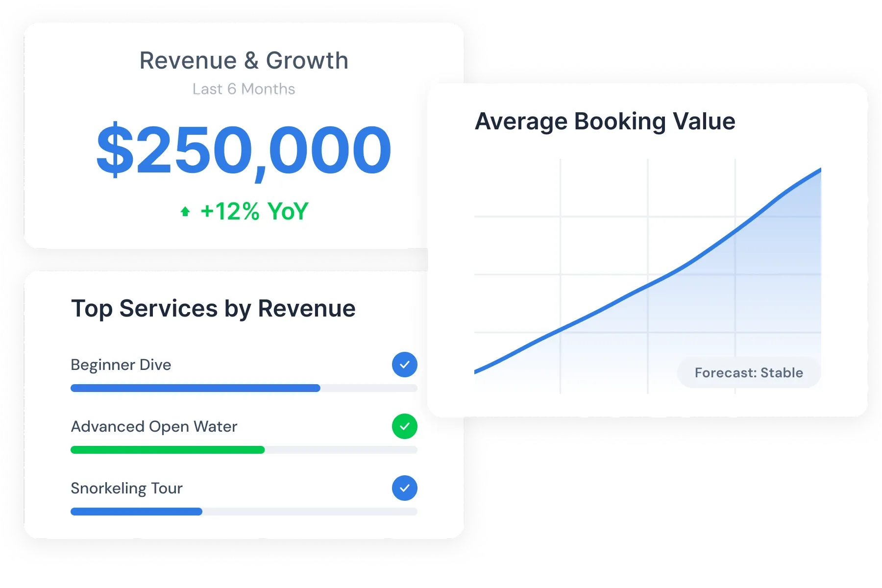Click the Forecast: Stable badge
882x588 pixels.
[749, 373]
